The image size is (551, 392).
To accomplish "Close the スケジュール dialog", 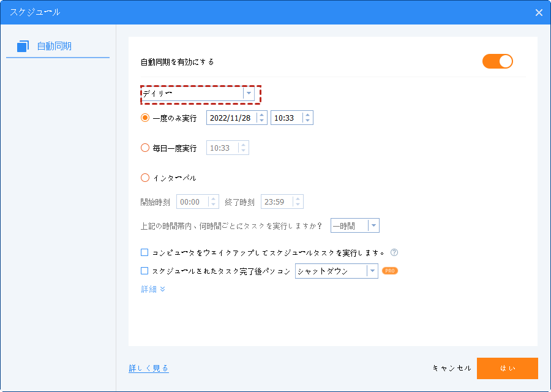I will tap(539, 13).
